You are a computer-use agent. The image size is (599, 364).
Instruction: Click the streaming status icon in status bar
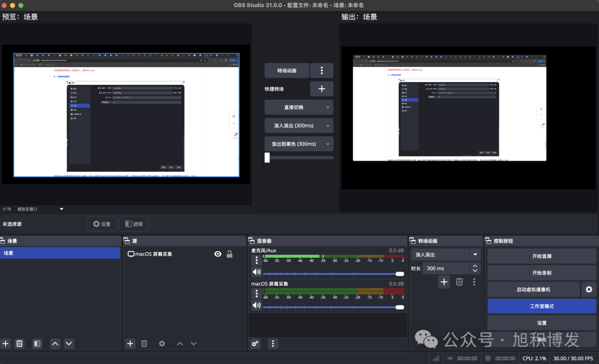450,358
